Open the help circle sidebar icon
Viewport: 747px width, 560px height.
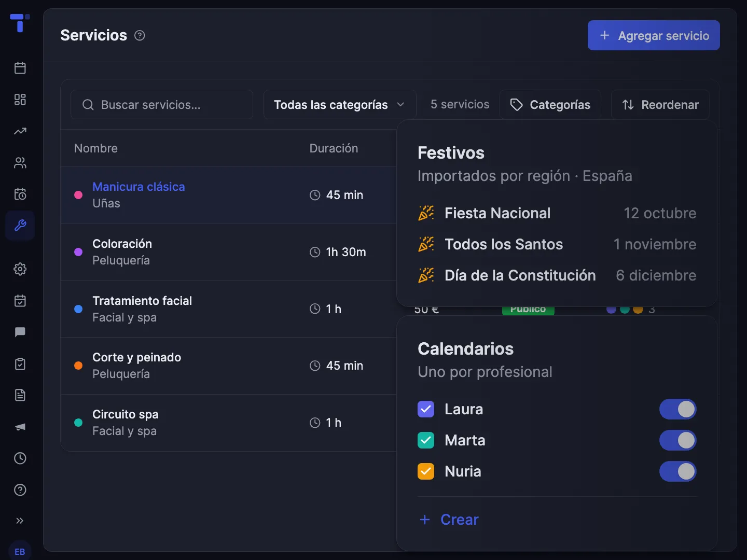point(20,490)
